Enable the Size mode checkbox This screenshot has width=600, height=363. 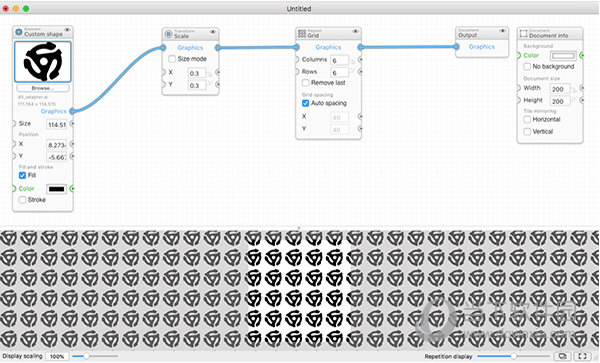[x=172, y=59]
